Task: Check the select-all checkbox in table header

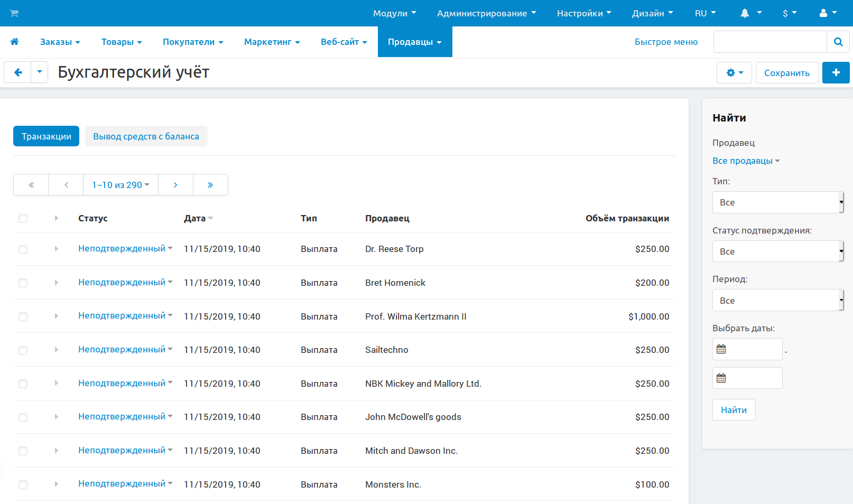Action: click(x=23, y=219)
